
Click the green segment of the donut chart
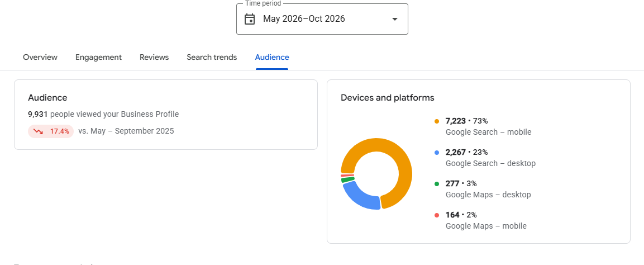tap(347, 179)
